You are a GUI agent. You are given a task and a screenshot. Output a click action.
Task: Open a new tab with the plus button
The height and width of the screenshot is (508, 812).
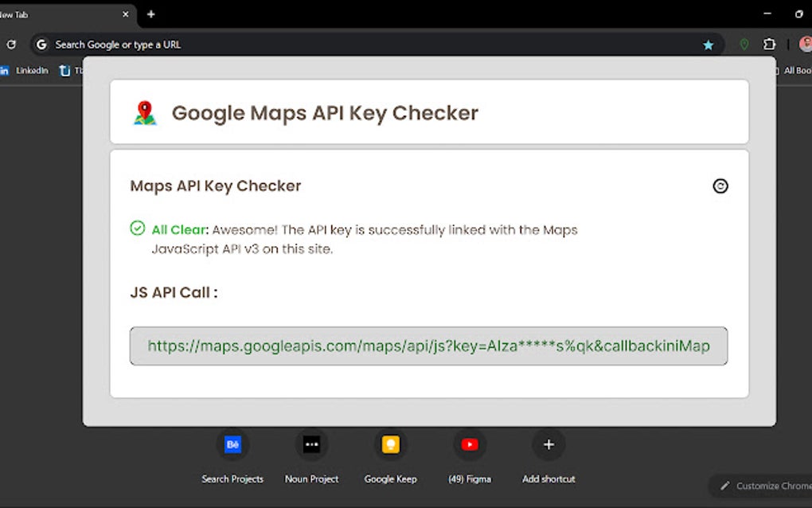pyautogui.click(x=150, y=14)
